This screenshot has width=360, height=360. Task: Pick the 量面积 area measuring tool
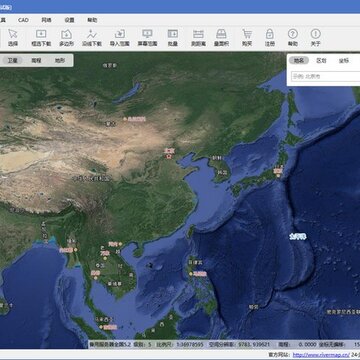(x=221, y=38)
